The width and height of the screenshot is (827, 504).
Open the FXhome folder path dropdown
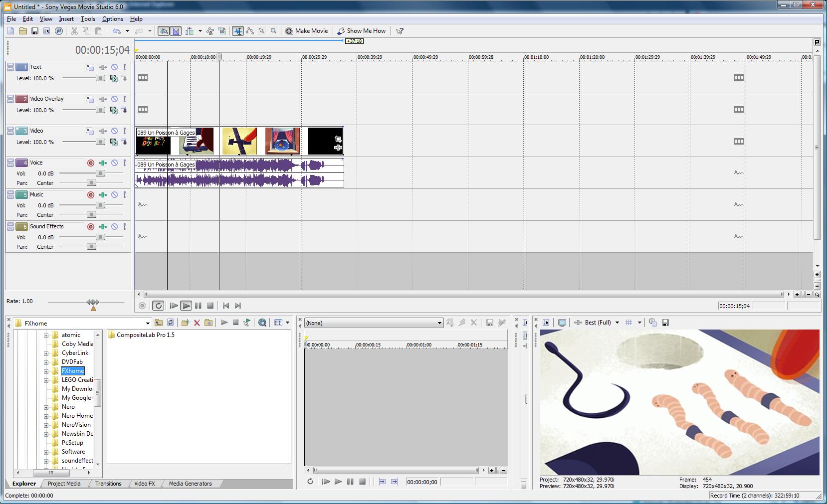click(x=147, y=323)
